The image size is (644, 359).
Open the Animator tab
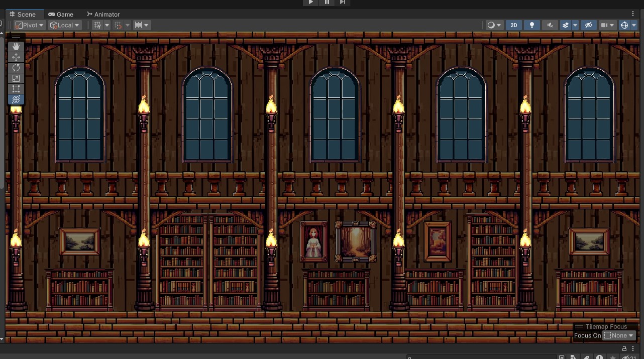pyautogui.click(x=103, y=14)
